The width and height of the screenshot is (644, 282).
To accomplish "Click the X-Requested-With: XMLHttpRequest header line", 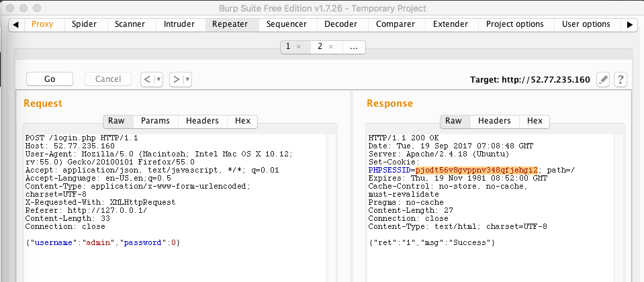I will click(100, 202).
